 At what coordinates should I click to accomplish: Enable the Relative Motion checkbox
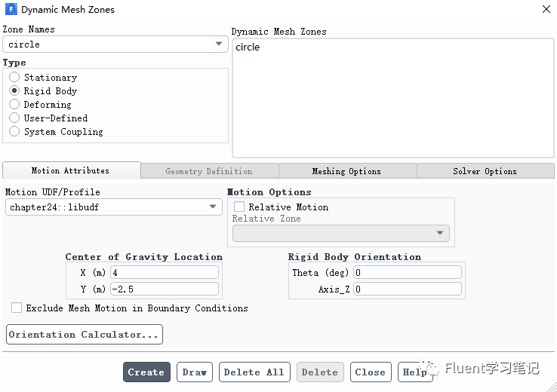point(239,207)
